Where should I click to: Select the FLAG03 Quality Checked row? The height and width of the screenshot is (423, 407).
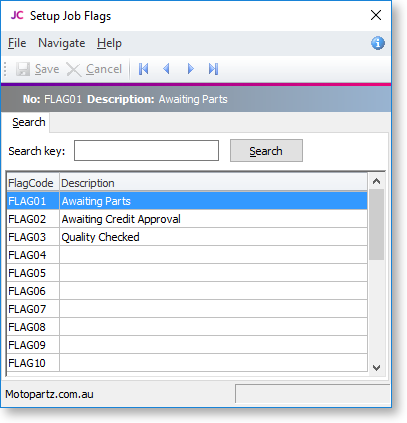[x=187, y=237]
